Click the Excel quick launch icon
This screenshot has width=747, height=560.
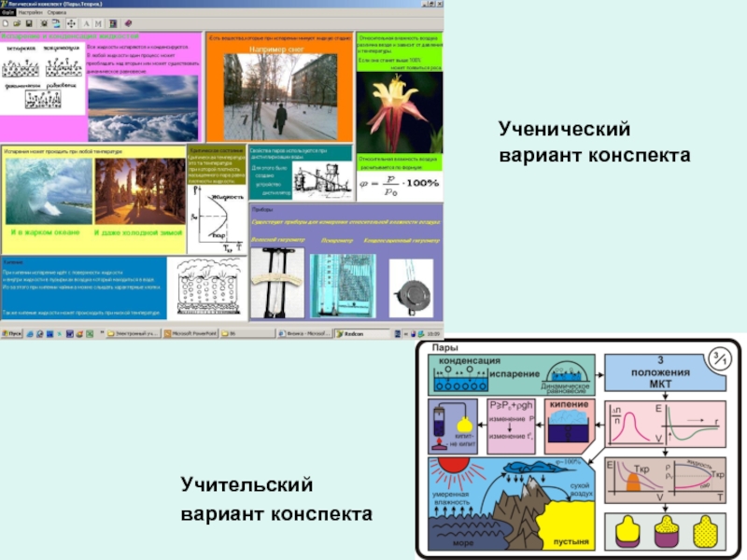[90, 334]
